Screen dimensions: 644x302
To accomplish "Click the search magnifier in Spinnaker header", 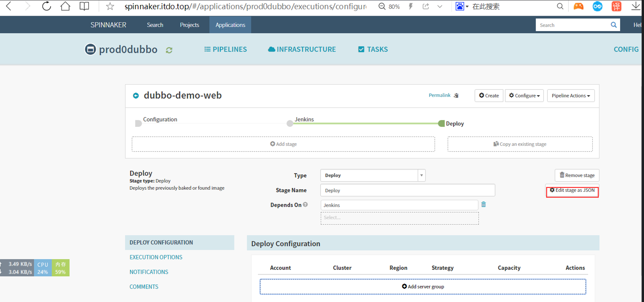I will coord(614,25).
